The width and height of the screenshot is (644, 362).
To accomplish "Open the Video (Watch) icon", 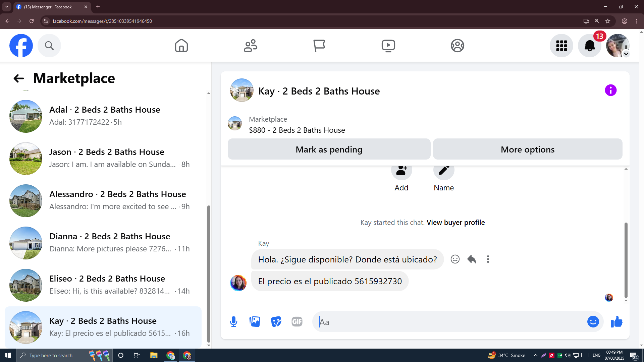I will click(x=388, y=46).
